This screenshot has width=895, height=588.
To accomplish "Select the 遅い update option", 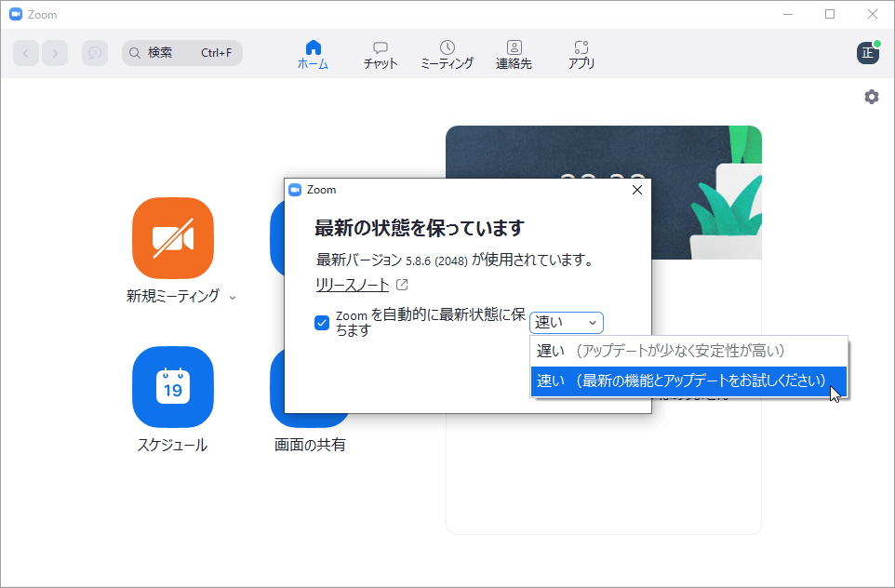I will pos(689,351).
